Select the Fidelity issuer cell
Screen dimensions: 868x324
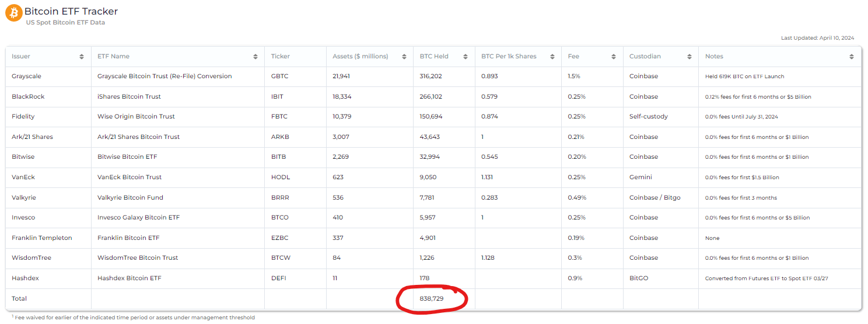23,117
